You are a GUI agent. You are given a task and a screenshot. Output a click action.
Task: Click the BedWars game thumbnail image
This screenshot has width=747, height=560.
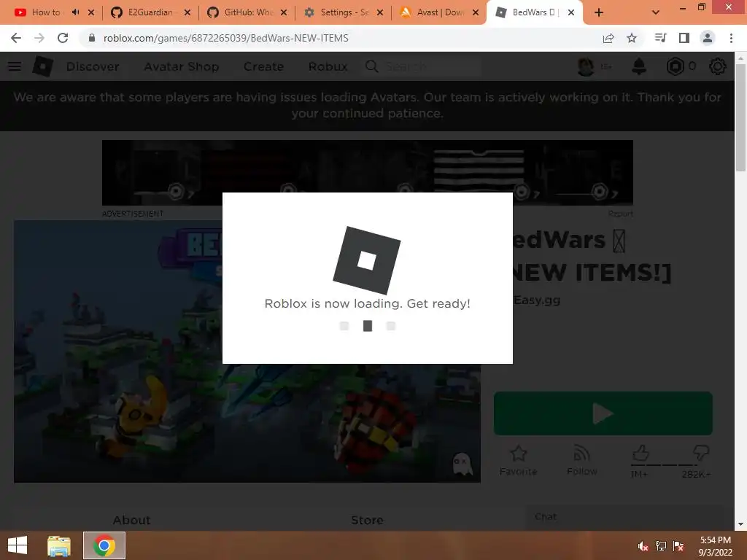click(247, 351)
